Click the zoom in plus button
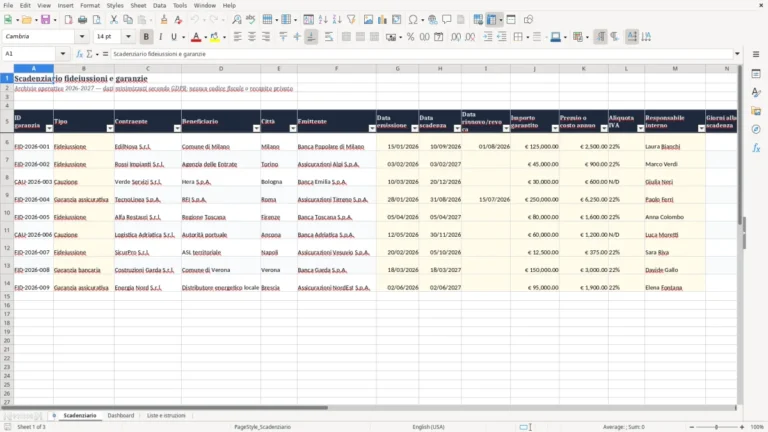Viewport: 768px width, 432px height. click(x=742, y=427)
